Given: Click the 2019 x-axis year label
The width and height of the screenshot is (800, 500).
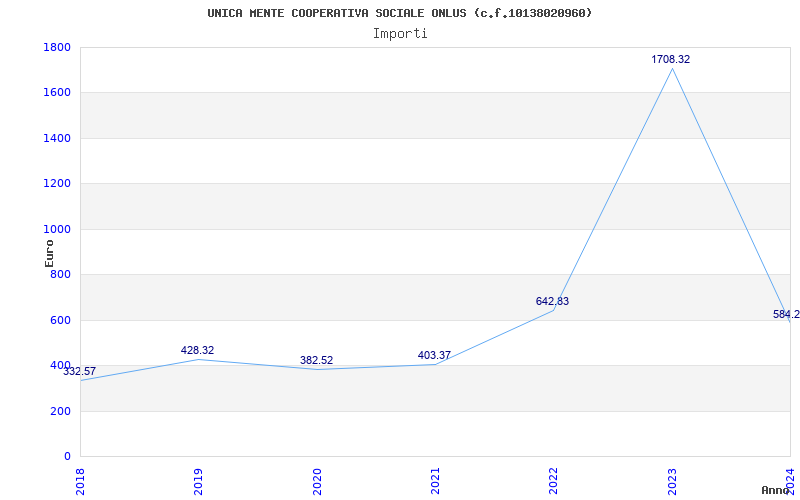Looking at the screenshot, I should coord(198,481).
